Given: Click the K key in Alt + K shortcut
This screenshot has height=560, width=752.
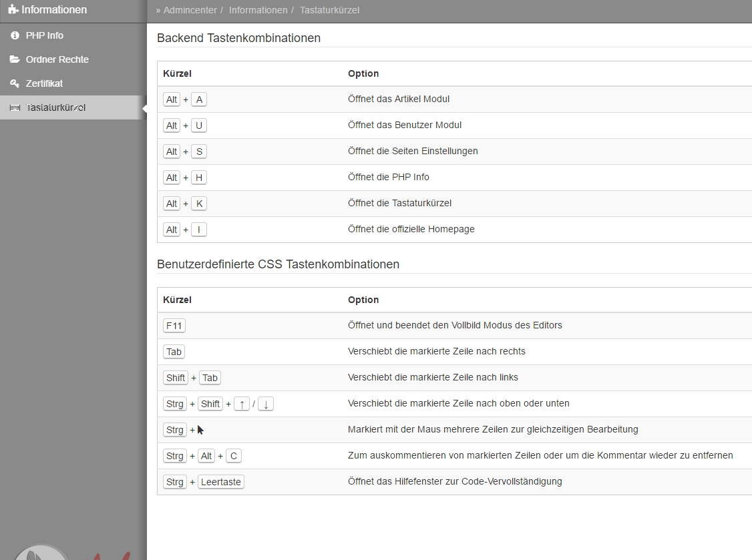Looking at the screenshot, I should click(199, 204).
